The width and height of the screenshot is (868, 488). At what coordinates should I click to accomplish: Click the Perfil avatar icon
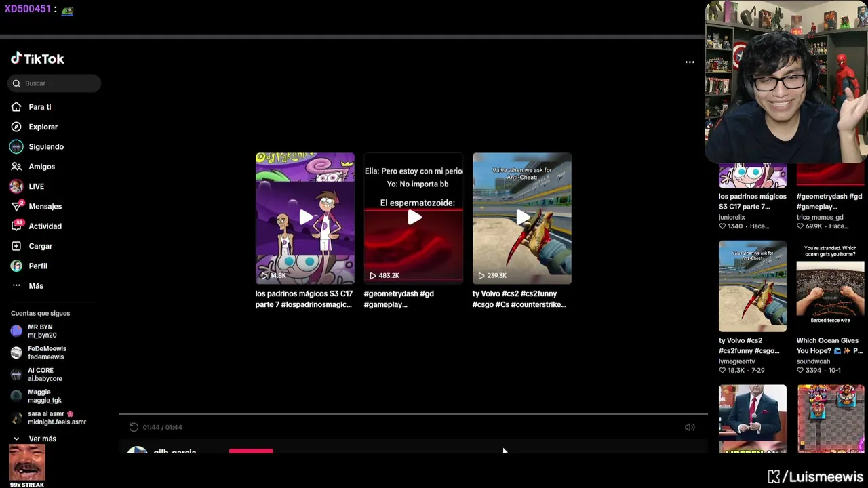pyautogui.click(x=16, y=266)
